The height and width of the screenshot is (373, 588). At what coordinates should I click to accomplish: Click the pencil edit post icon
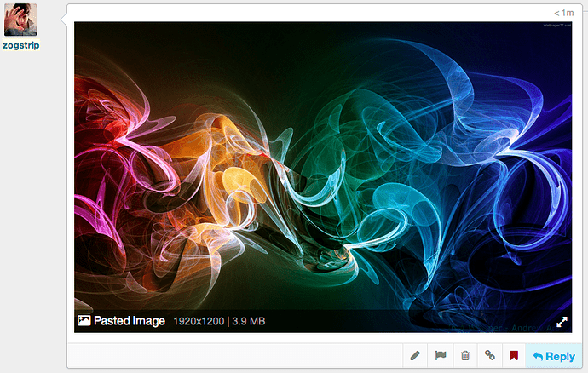click(415, 356)
